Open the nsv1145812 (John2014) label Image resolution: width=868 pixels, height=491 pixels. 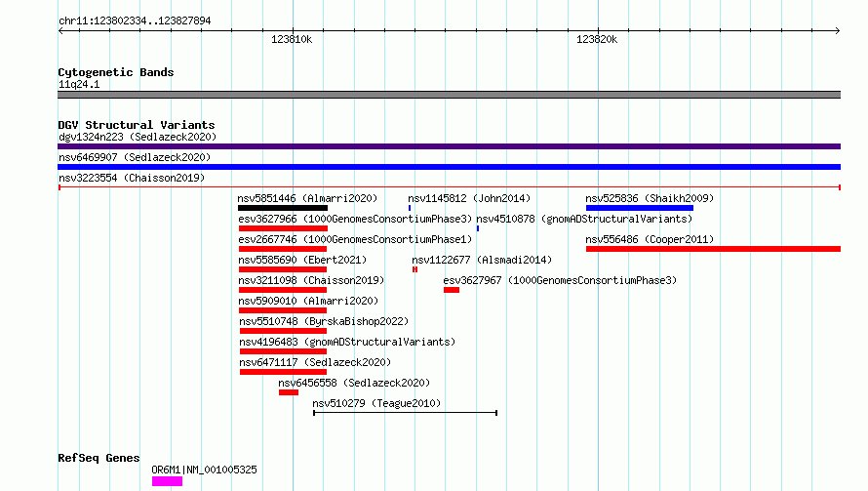tap(469, 198)
